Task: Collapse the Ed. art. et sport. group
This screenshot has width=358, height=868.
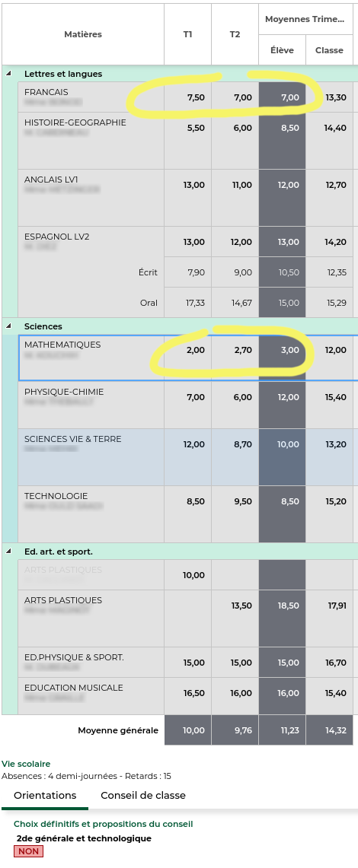Action: click(x=8, y=552)
